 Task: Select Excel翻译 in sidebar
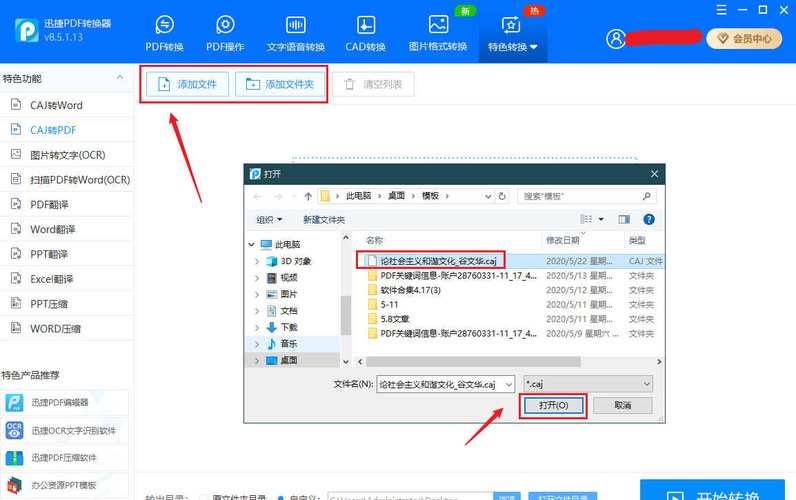click(x=67, y=279)
